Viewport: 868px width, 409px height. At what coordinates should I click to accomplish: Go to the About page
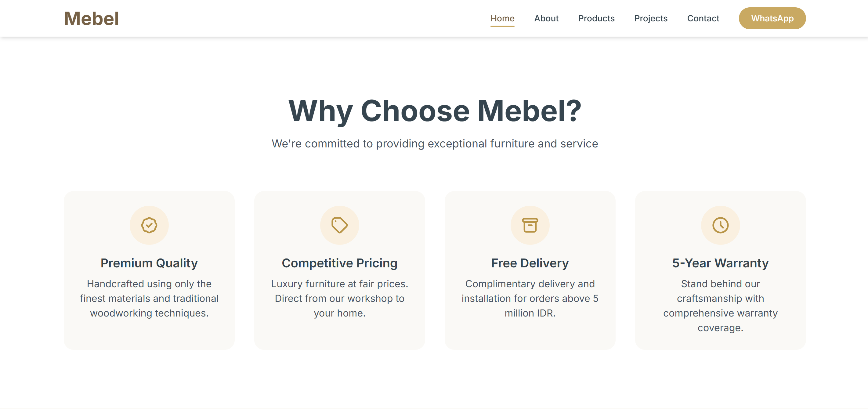(x=546, y=19)
